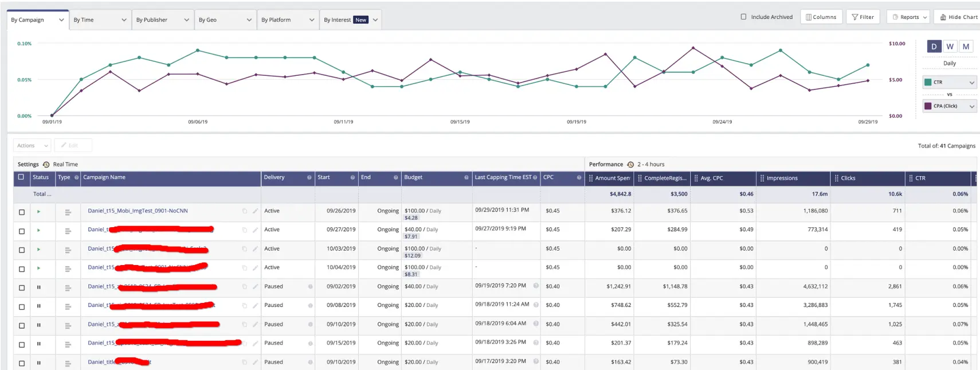Viewport: 980px width, 370px height.
Task: Click the purple CPA (Click) color swatch
Action: click(928, 106)
